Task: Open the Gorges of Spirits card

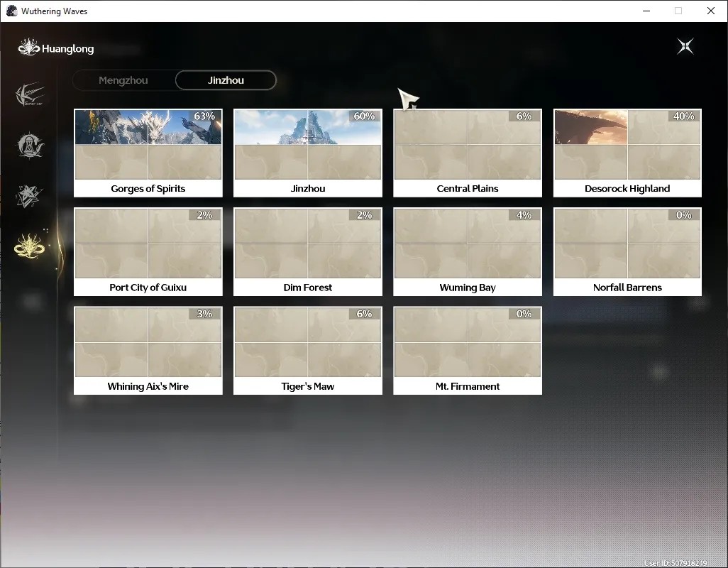Action: (x=148, y=153)
